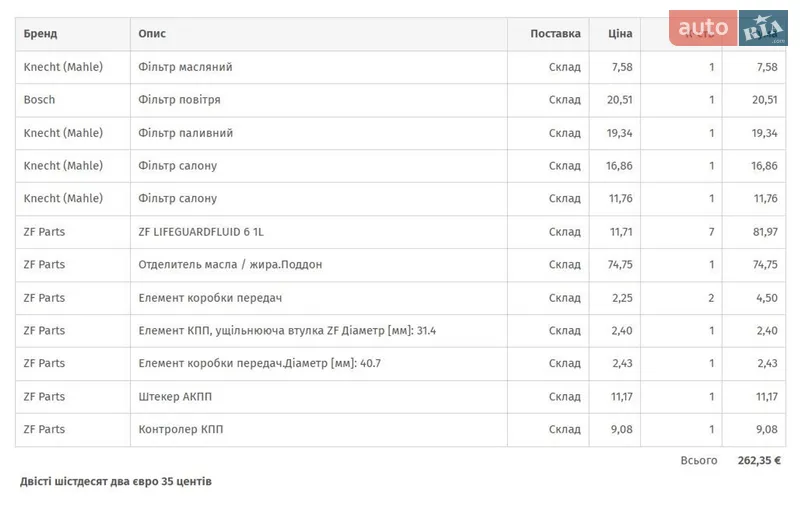The width and height of the screenshot is (800, 516).
Task: Click the Контролер КПП description cell
Action: 181,430
